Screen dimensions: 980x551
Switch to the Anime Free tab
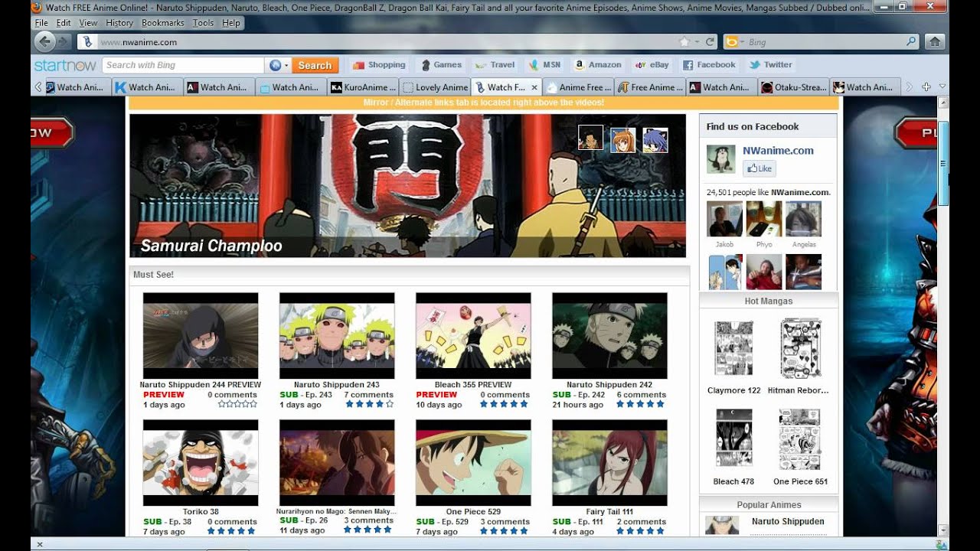coord(579,87)
